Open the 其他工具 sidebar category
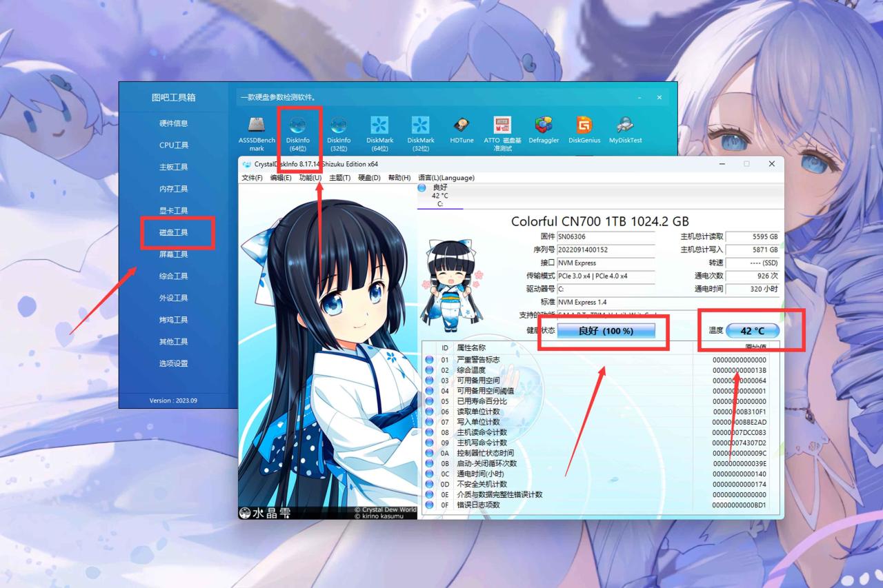Screen dimensions: 883x588 (173, 342)
